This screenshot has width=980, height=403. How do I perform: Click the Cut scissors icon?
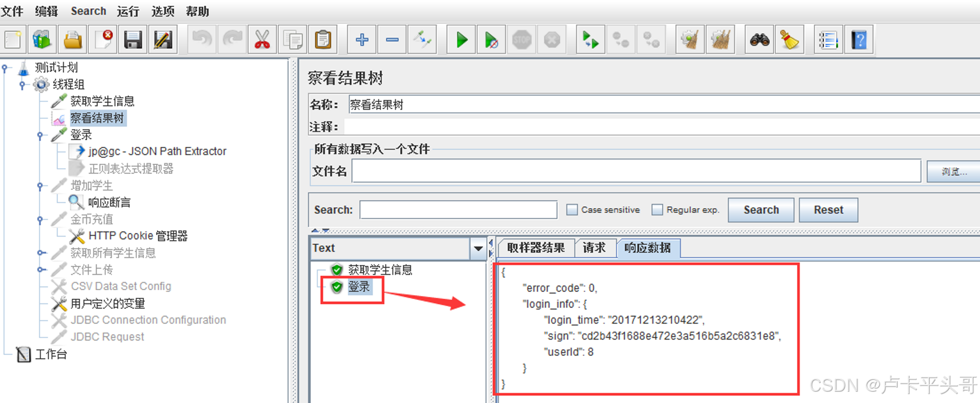coord(262,40)
